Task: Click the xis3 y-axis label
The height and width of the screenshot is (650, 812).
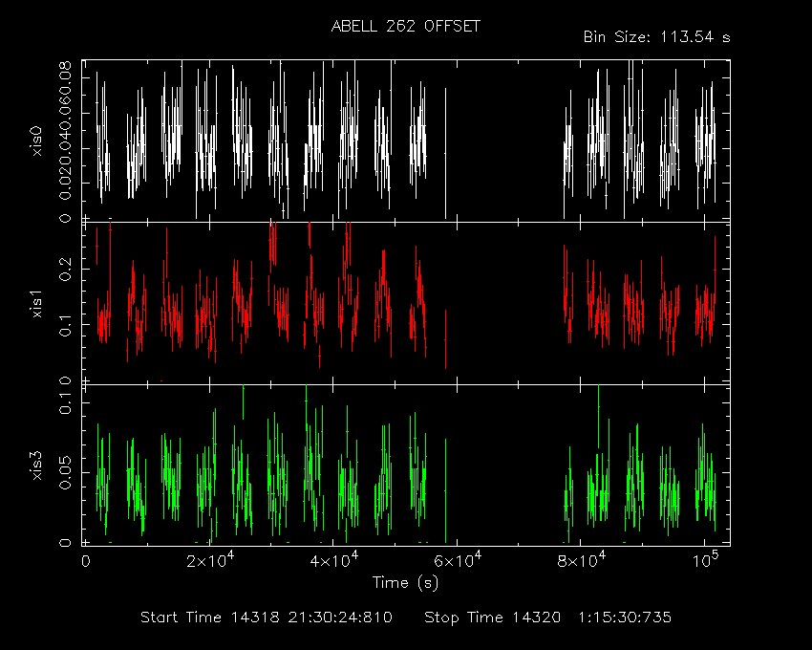Action: [36, 466]
